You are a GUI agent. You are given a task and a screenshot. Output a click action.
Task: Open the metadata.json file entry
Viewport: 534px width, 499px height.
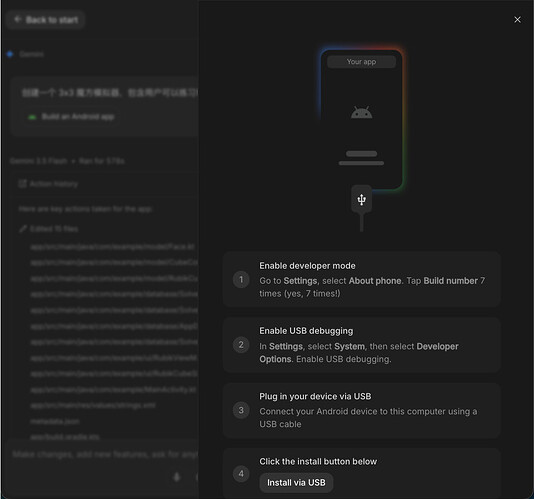(x=55, y=421)
